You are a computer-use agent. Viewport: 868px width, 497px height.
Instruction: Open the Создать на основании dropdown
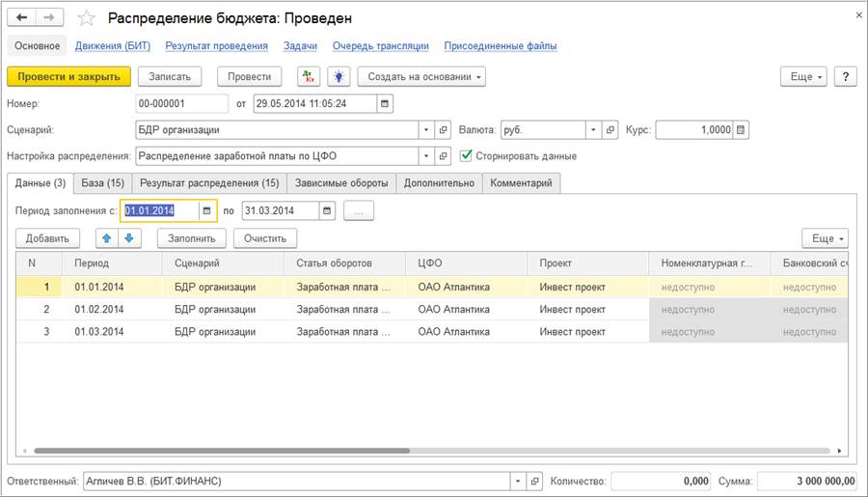420,76
